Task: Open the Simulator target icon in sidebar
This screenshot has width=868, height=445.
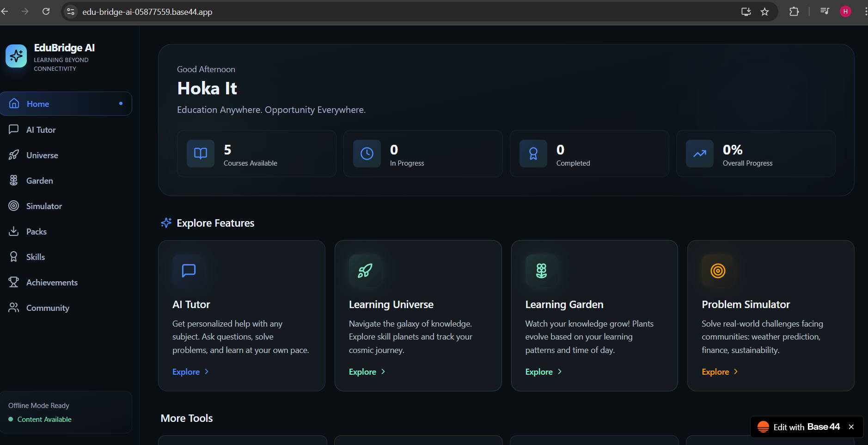Action: pyautogui.click(x=13, y=206)
